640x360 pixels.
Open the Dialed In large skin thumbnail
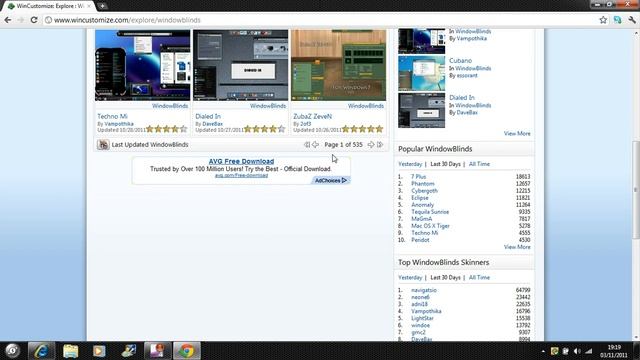click(240, 65)
